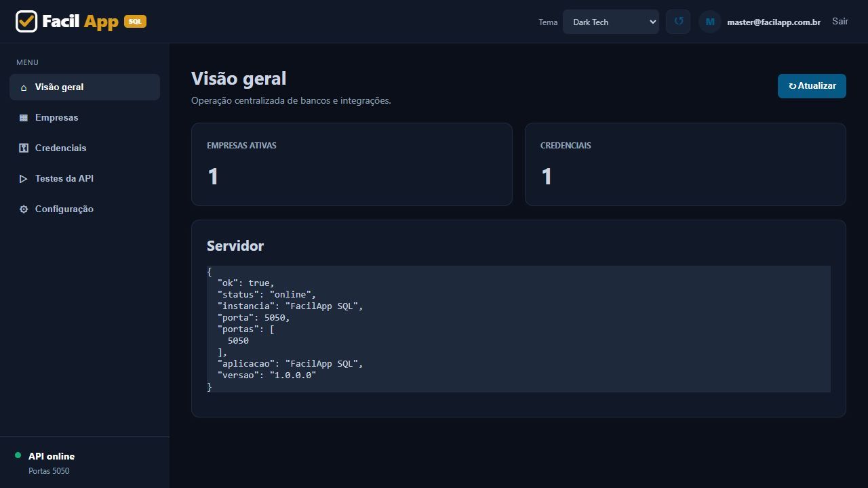The width and height of the screenshot is (868, 488).
Task: Click the Tema label
Action: click(x=548, y=22)
